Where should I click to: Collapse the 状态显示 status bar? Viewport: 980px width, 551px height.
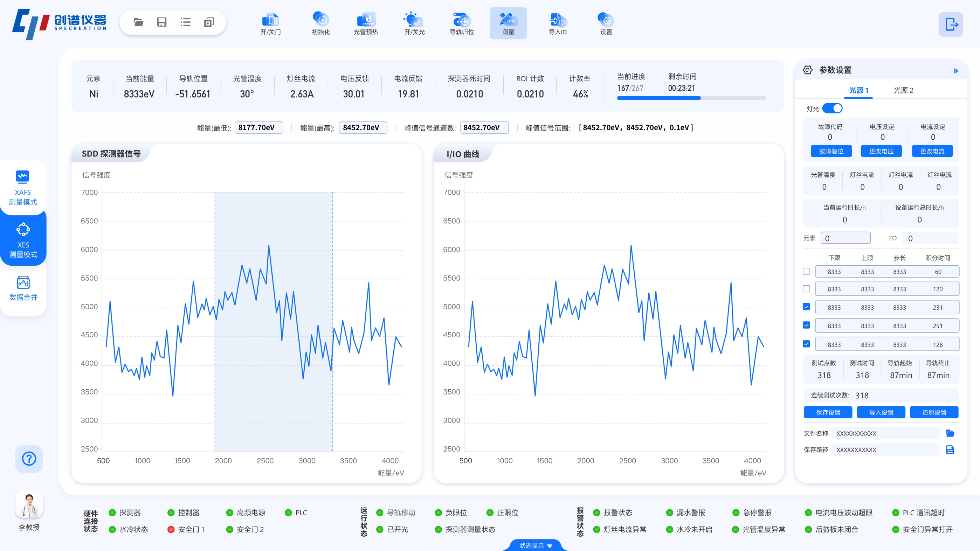[535, 545]
